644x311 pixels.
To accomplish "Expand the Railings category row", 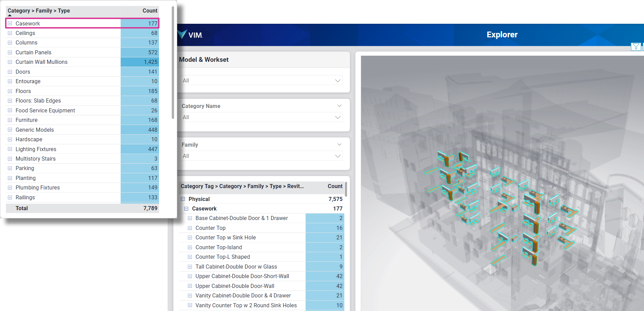I will tap(10, 197).
